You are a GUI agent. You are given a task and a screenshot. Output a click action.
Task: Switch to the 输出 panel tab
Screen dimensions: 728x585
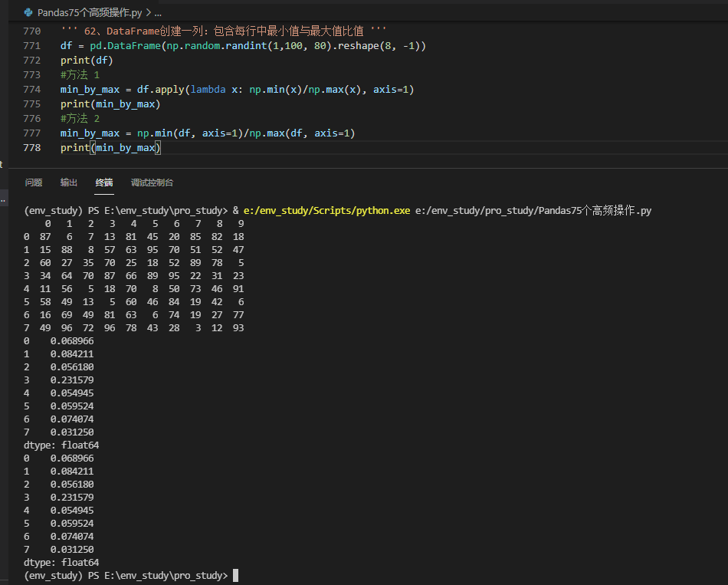69,182
